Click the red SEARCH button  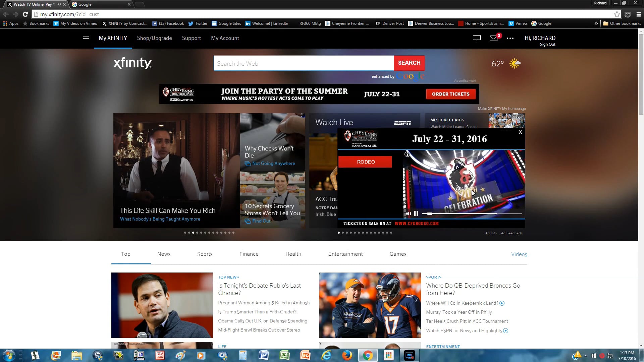click(409, 63)
